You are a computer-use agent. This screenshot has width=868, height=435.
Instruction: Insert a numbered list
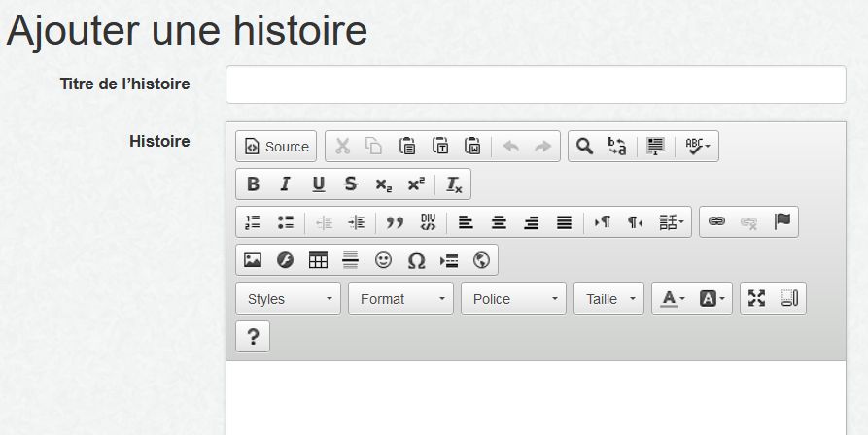(253, 222)
